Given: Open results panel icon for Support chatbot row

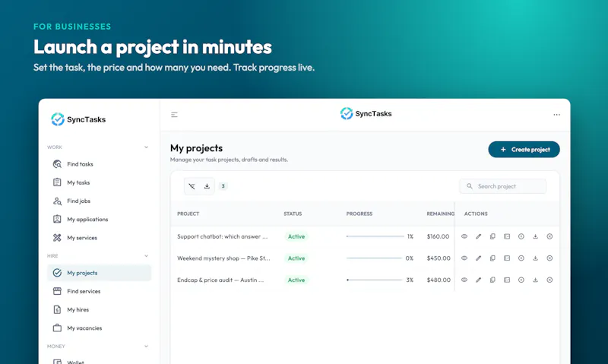Looking at the screenshot, I should tap(507, 236).
